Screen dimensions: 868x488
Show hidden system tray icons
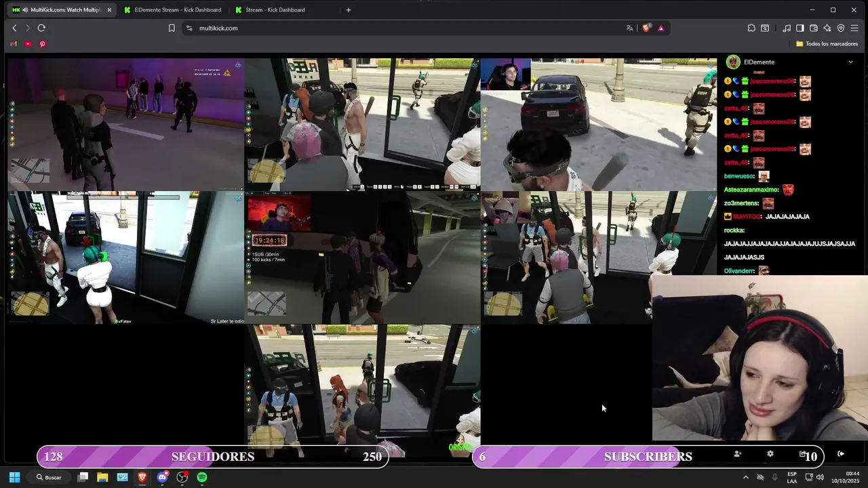click(x=746, y=477)
